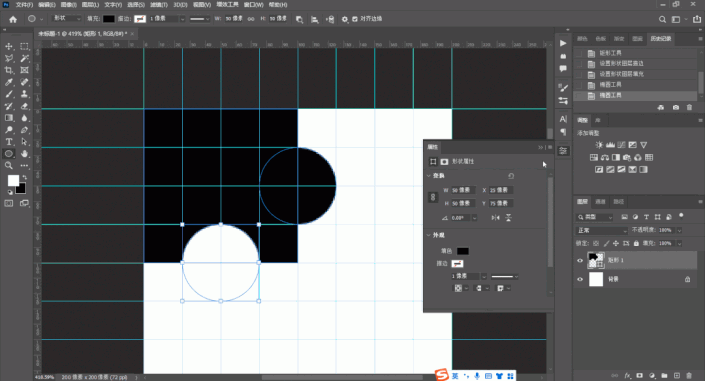Viewport: 705px width, 381px height.
Task: Switch to the 通道 tab
Action: [x=600, y=202]
